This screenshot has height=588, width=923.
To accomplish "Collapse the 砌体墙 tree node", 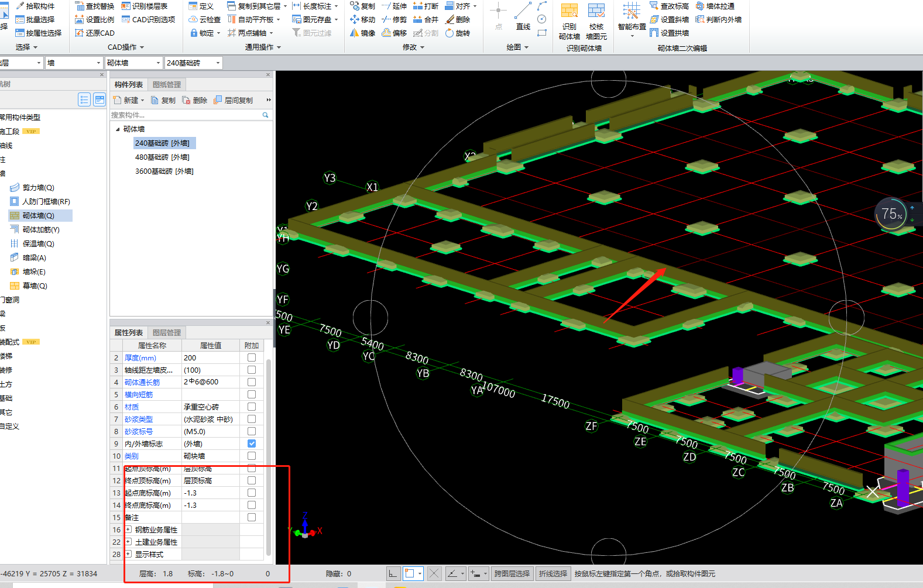I will 118,129.
